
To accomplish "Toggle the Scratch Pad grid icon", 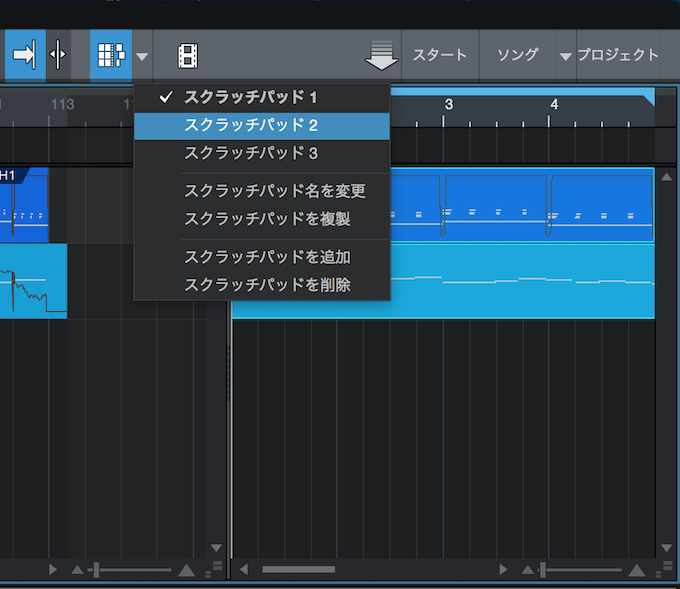I will tap(111, 55).
